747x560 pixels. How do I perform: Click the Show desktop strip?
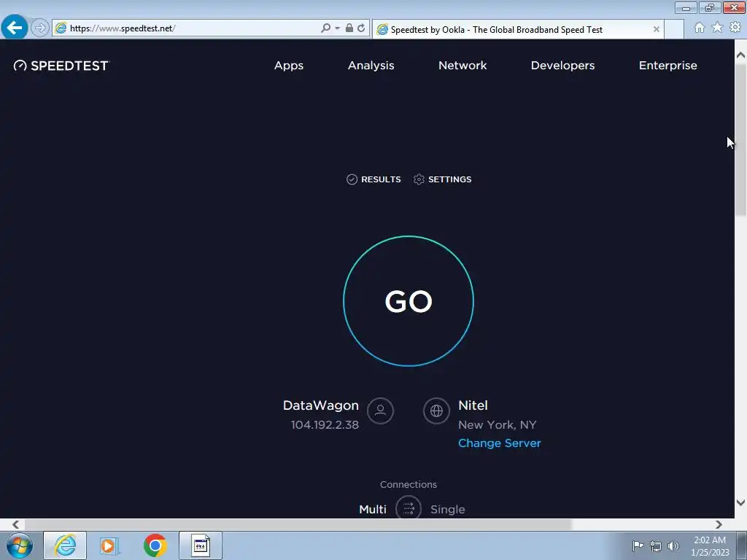pyautogui.click(x=742, y=545)
